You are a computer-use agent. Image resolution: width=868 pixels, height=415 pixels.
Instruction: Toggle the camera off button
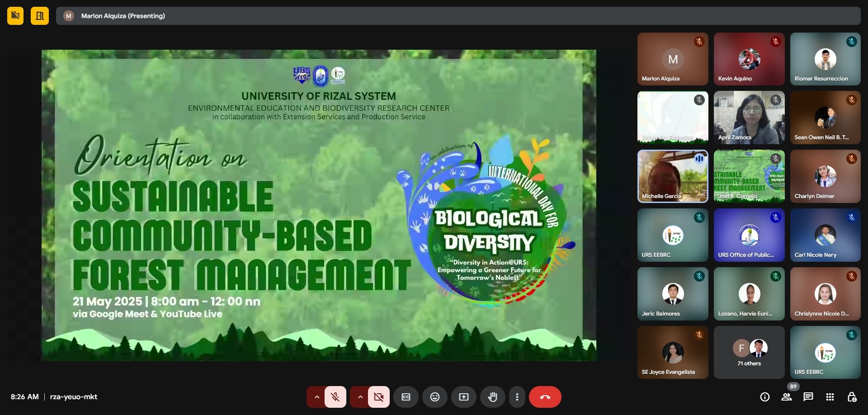pyautogui.click(x=379, y=397)
